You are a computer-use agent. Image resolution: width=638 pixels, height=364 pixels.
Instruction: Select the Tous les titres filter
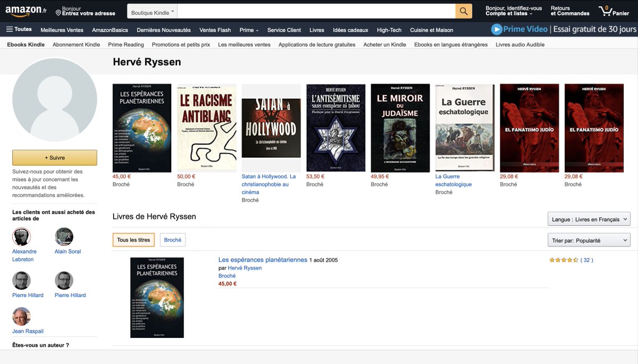point(133,240)
